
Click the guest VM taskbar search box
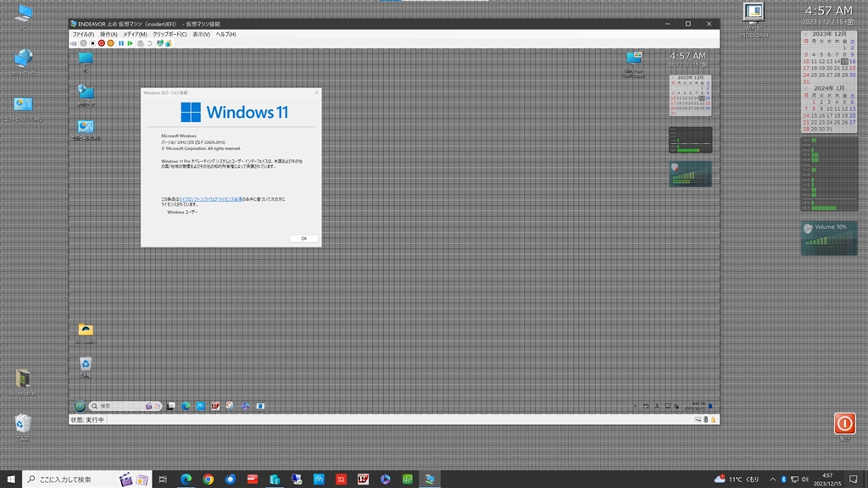[125, 406]
